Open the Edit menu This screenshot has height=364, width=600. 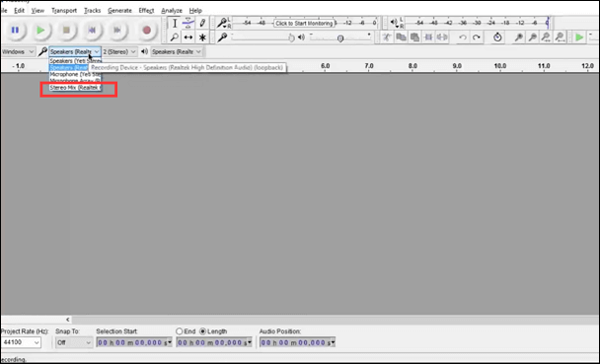(x=19, y=10)
